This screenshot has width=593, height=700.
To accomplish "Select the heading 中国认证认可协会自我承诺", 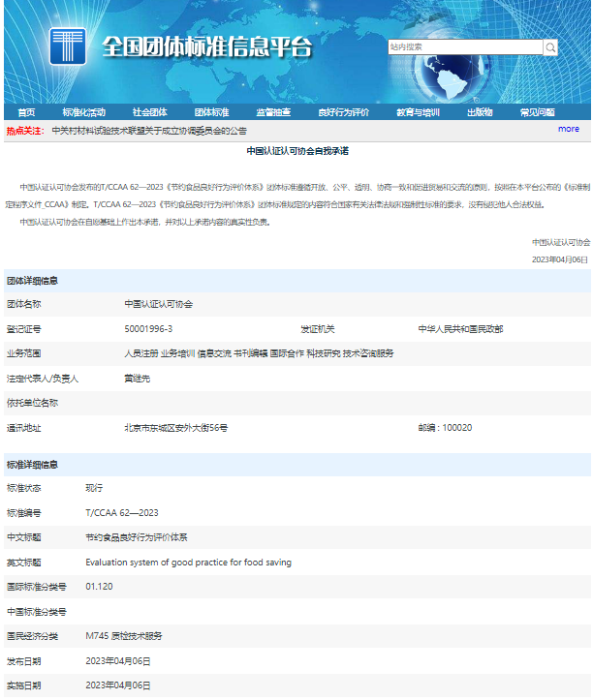I will 297,151.
